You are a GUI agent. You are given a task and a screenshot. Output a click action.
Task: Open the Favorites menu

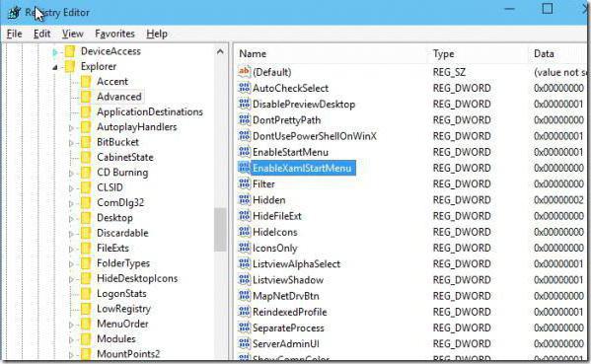point(114,34)
